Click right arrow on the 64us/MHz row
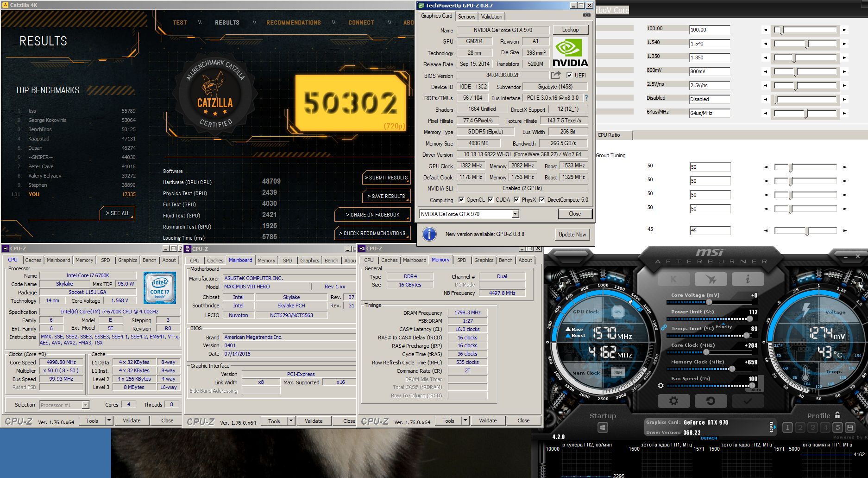The height and width of the screenshot is (478, 868). pos(844,113)
